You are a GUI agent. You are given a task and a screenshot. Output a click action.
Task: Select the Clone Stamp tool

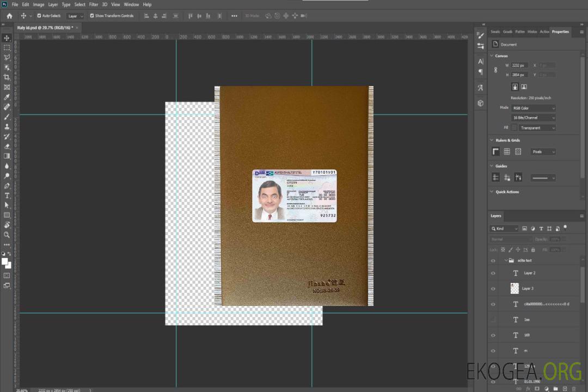click(7, 127)
